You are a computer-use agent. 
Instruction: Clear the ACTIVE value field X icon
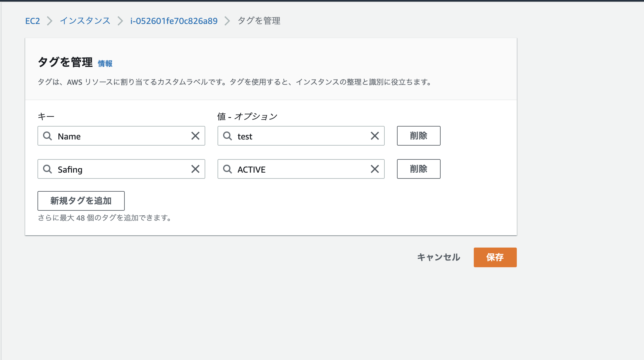375,169
